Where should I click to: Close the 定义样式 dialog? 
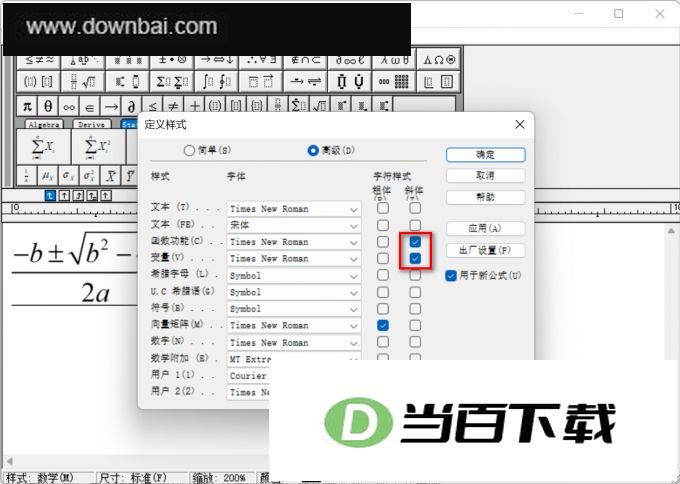point(520,125)
